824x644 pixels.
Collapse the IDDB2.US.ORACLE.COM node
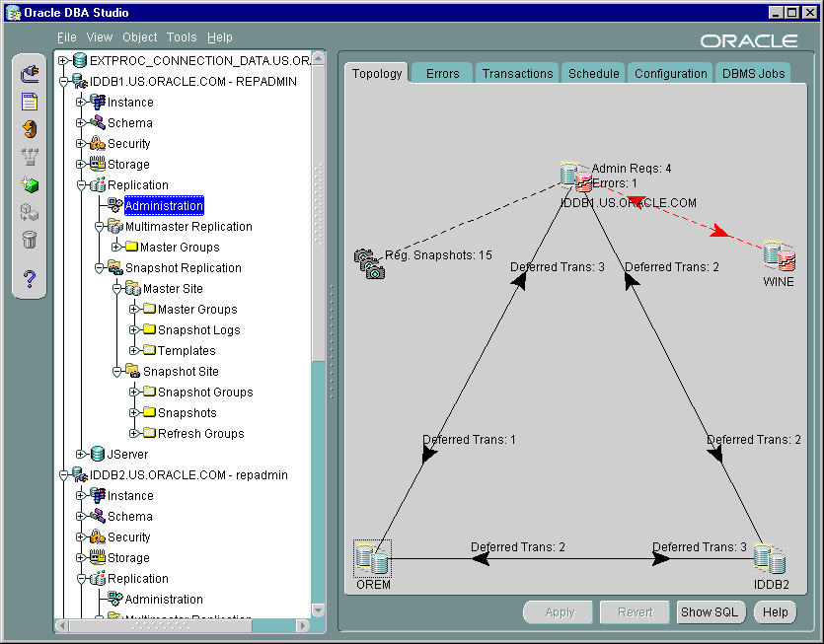click(63, 474)
